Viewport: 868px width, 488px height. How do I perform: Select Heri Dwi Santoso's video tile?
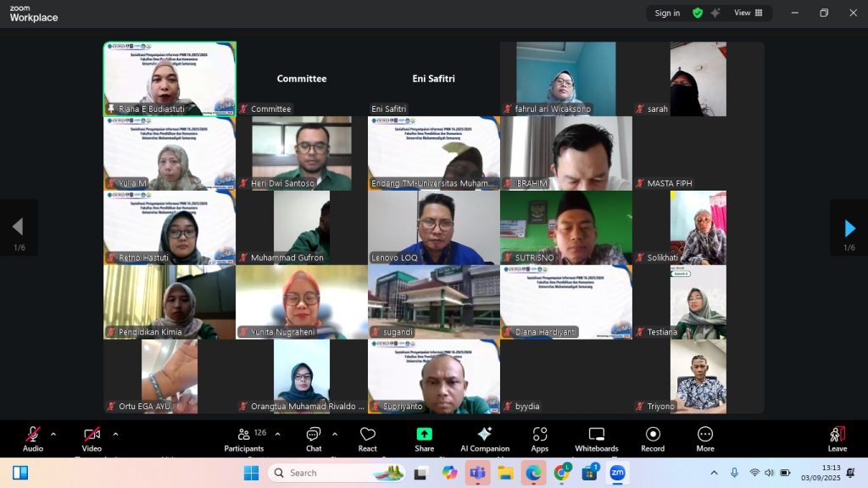pyautogui.click(x=302, y=152)
